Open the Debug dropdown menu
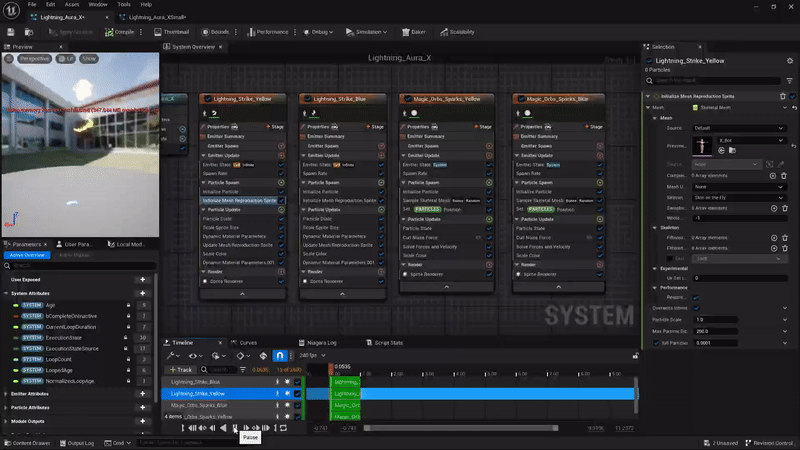Screen dimensions: 800x450 coord(319,32)
